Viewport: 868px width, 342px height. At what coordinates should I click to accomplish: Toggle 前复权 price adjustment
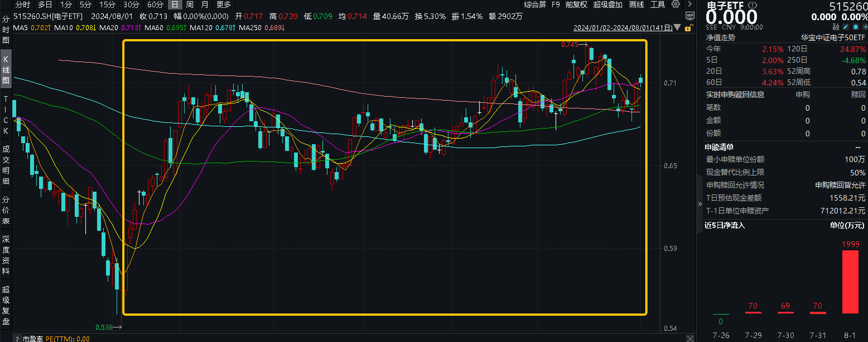(576, 4)
